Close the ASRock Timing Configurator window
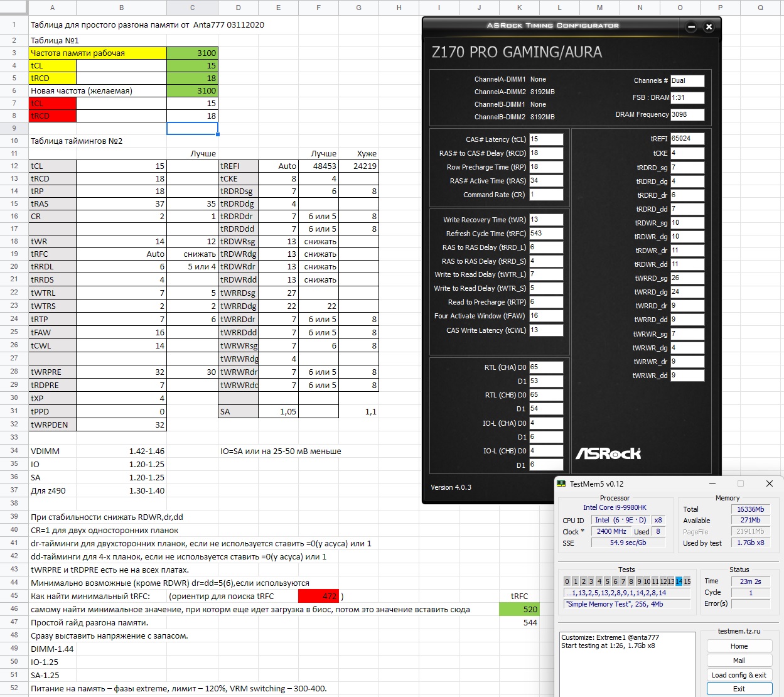 pos(709,27)
